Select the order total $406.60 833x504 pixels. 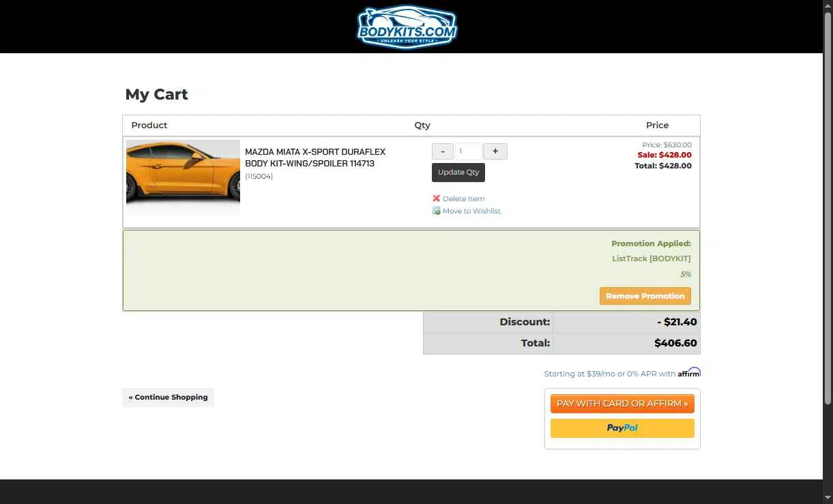click(x=675, y=343)
